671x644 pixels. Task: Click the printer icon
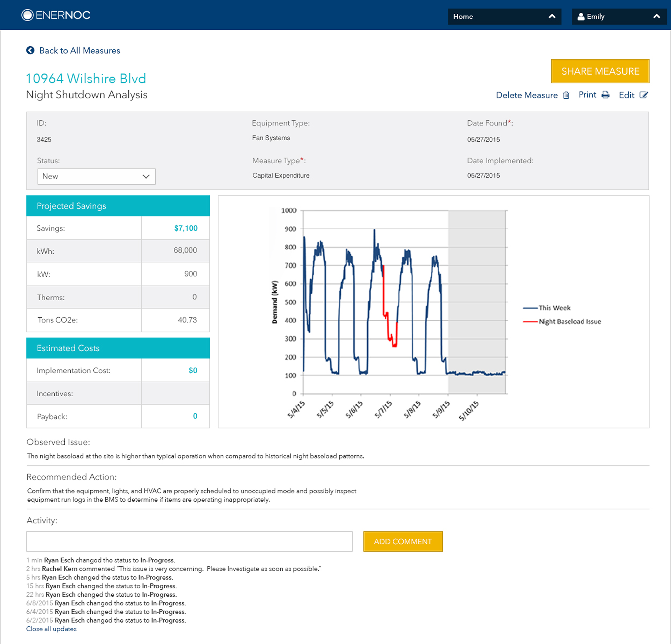click(605, 95)
